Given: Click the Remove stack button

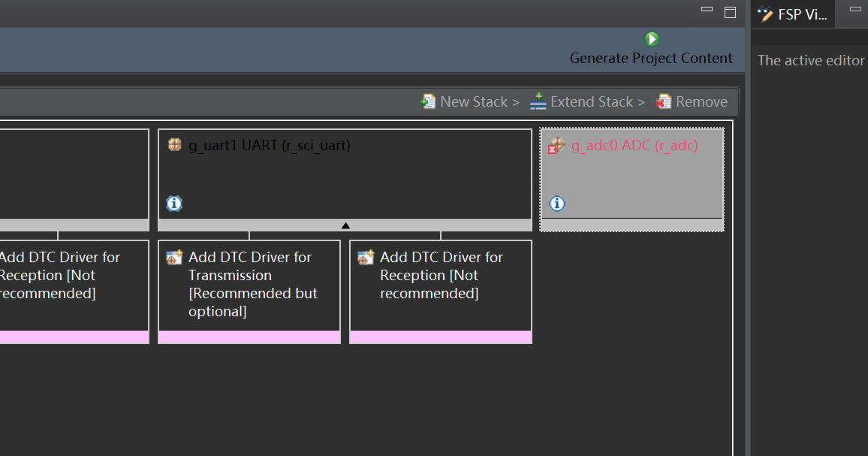Looking at the screenshot, I should 692,102.
